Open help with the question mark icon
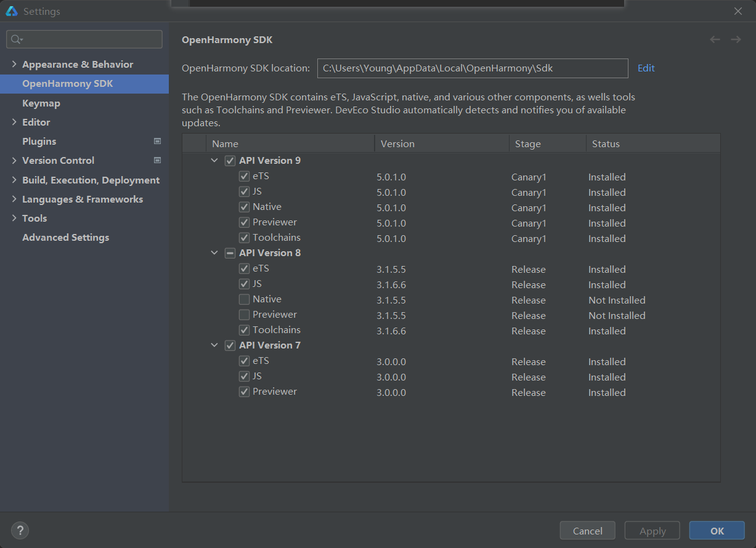756x548 pixels. [x=20, y=530]
